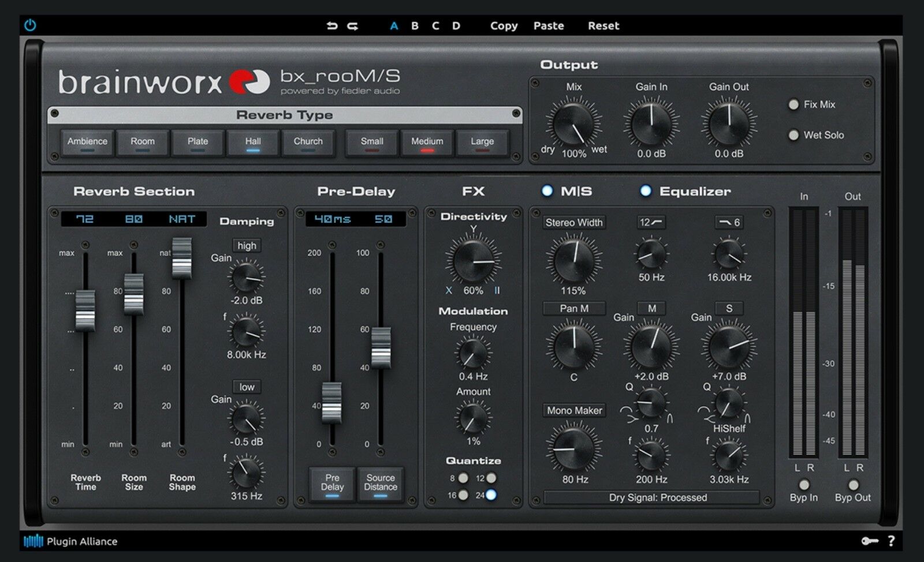Viewport: 924px width, 562px height.
Task: Click the 16.00k Hz low-pass filter knob
Action: (x=729, y=254)
